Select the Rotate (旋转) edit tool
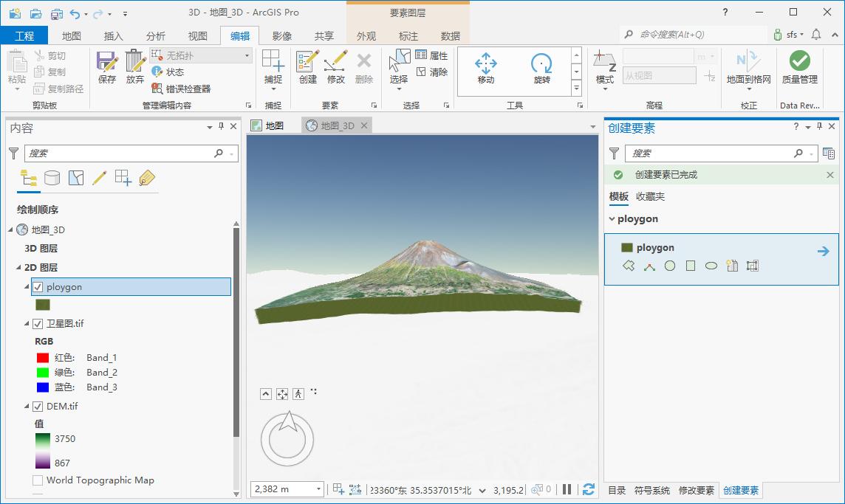 tap(541, 69)
